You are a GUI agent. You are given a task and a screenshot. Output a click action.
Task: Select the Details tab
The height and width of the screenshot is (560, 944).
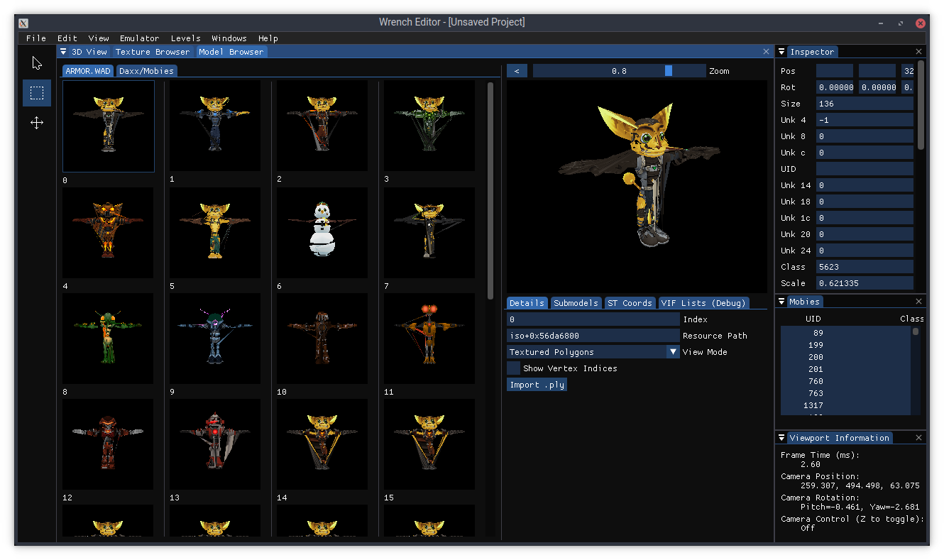click(527, 303)
